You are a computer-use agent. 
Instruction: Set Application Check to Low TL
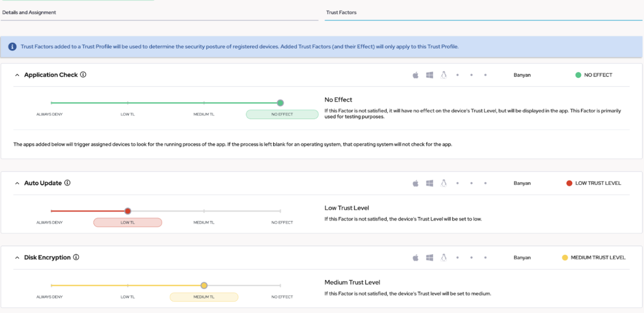coord(128,114)
